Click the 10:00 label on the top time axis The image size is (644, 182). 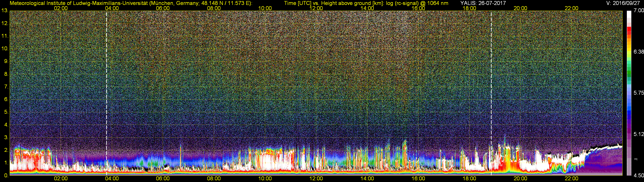(265, 8)
